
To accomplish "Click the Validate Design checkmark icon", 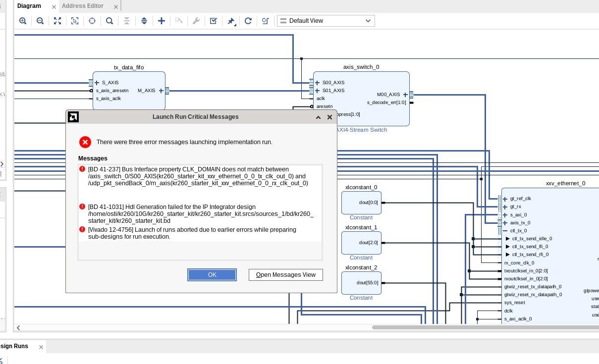I will [213, 21].
